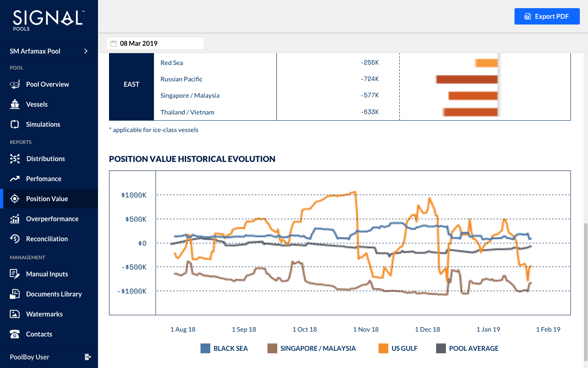This screenshot has height=368, width=588.
Task: Select SM Arfamax Pool label
Action: click(35, 51)
